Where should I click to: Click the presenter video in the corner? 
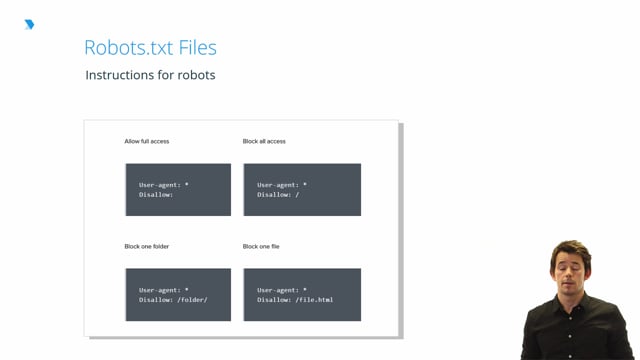[x=577, y=300]
